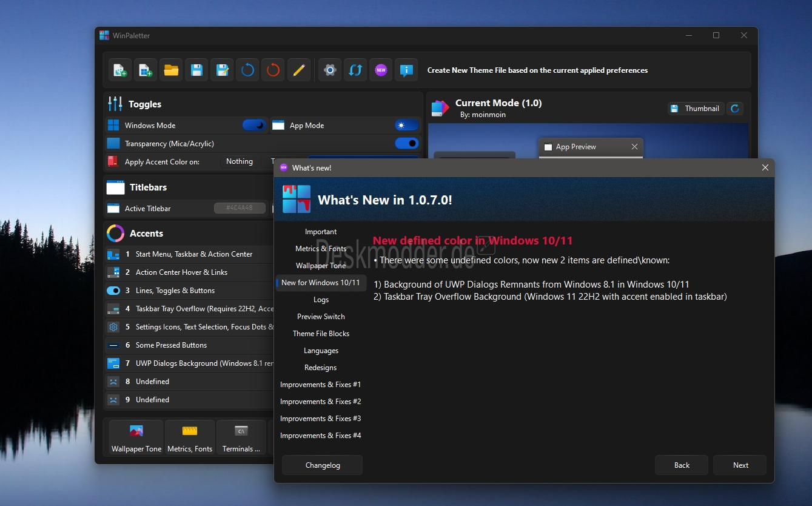This screenshot has width=812, height=506.
Task: Click the Changelog button
Action: [323, 465]
